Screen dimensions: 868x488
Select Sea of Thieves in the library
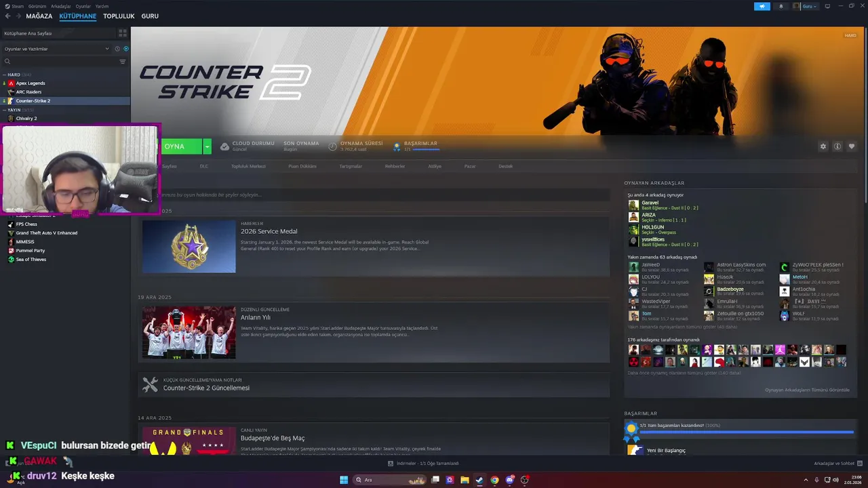(x=31, y=260)
